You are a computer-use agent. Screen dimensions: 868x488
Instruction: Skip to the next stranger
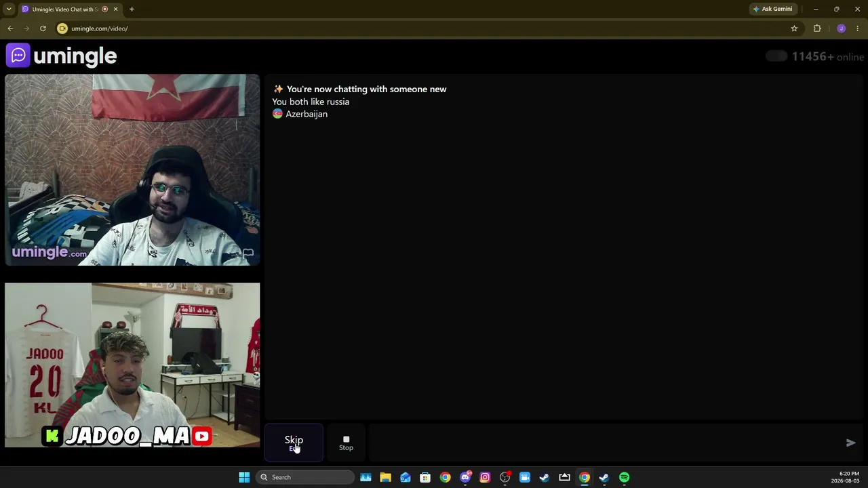tap(294, 443)
